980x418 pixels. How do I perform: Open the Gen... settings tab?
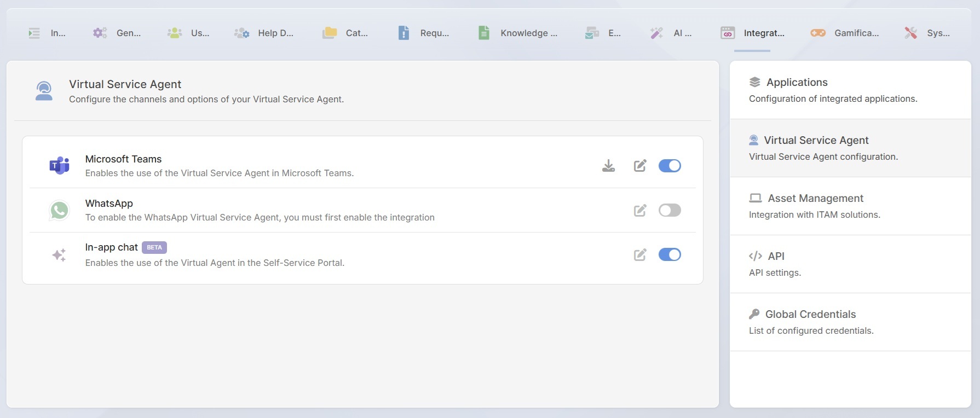coord(117,33)
